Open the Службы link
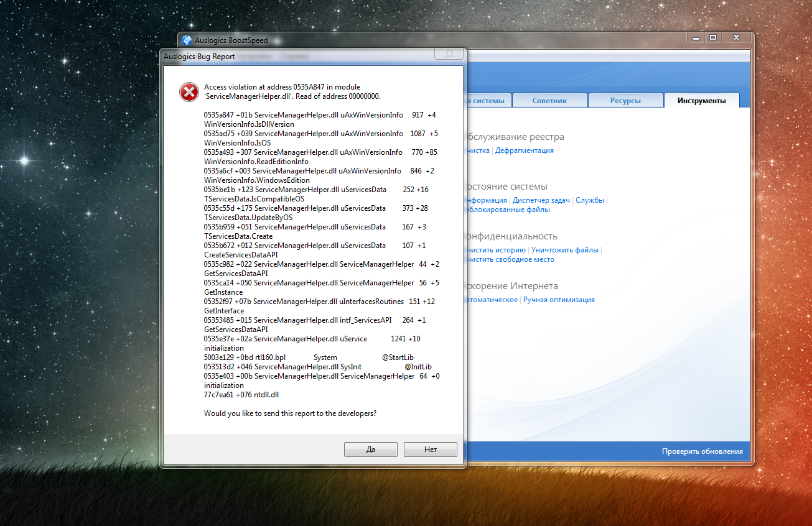The height and width of the screenshot is (526, 812). coord(590,200)
